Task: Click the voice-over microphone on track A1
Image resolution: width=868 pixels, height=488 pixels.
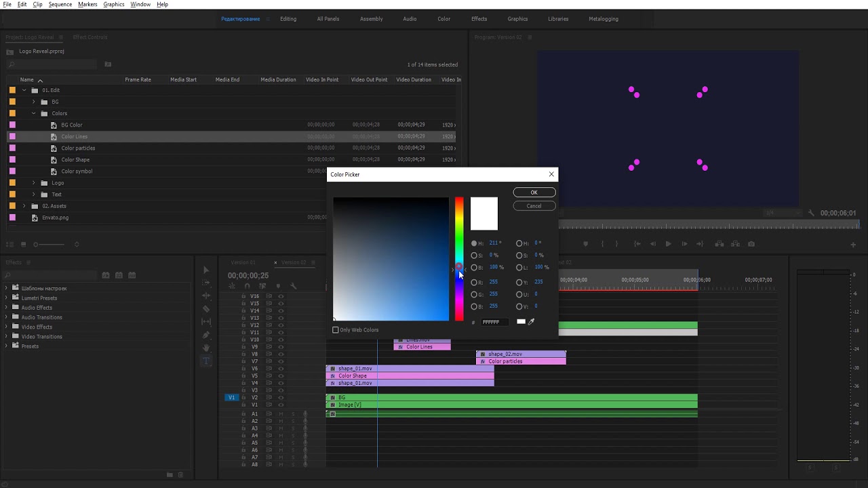Action: pyautogui.click(x=305, y=414)
